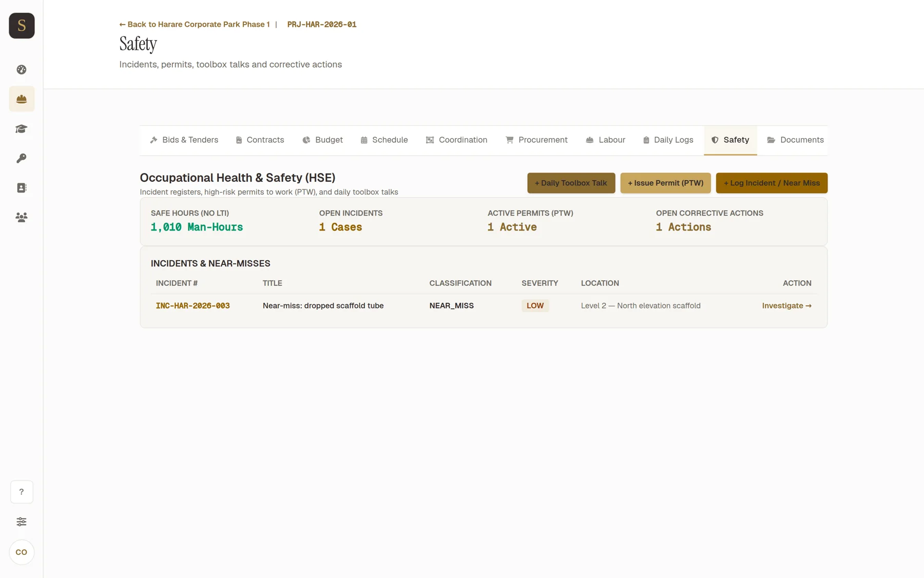Viewport: 924px width, 578px height.
Task: Open the Labour tab
Action: [x=606, y=140]
